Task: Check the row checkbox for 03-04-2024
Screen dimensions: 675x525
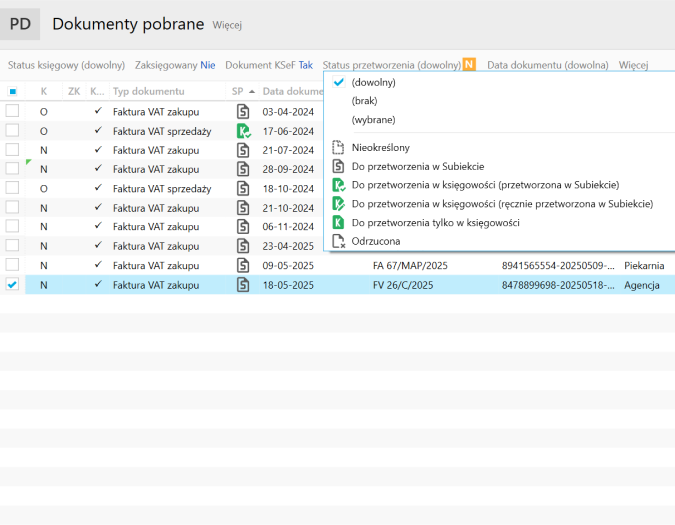Action: pyautogui.click(x=12, y=111)
